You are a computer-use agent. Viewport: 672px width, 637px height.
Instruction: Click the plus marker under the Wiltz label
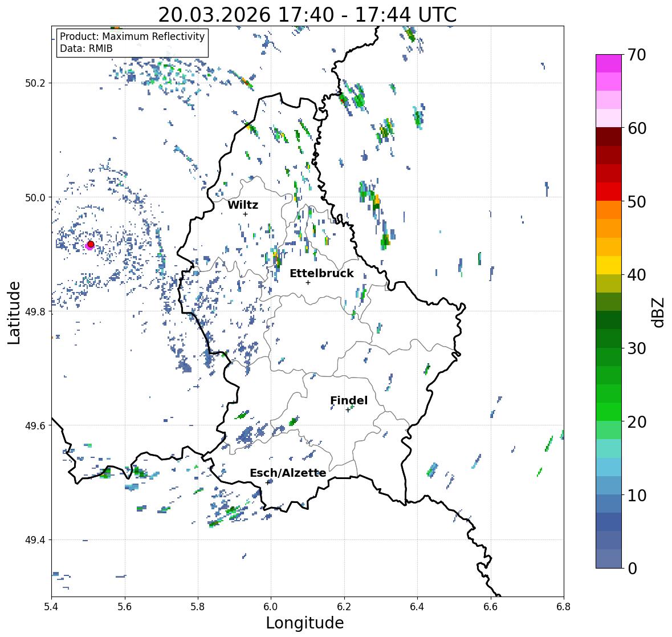(245, 214)
